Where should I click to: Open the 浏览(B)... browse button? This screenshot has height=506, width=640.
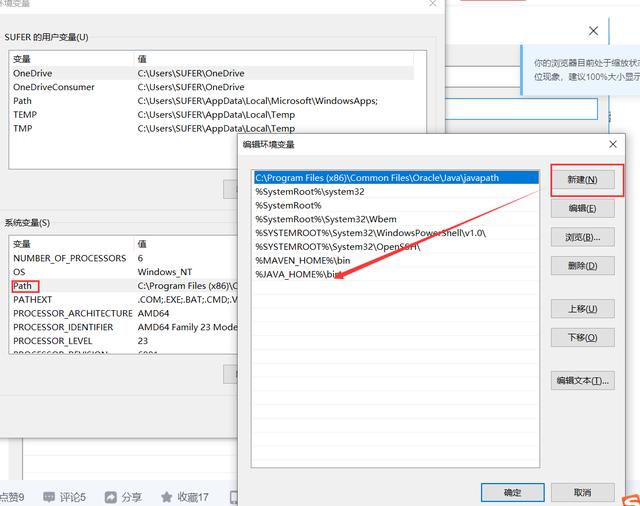[582, 237]
